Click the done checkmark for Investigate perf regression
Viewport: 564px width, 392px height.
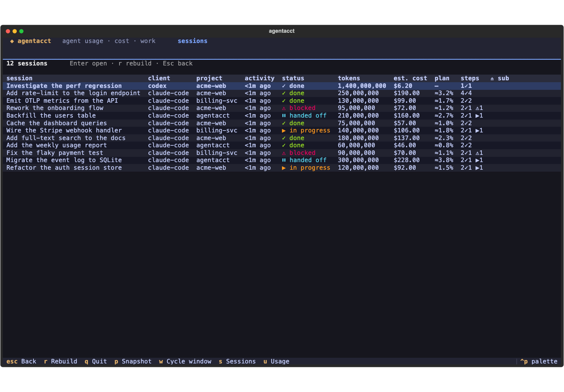[x=284, y=86]
